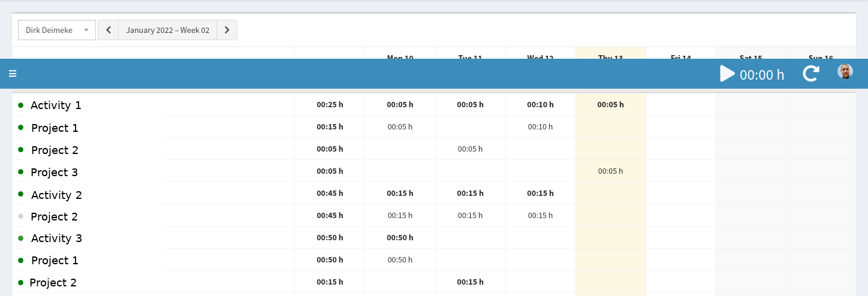Click Project 3 total 00:05 h
Image resolution: width=868 pixels, height=296 pixels.
(330, 171)
